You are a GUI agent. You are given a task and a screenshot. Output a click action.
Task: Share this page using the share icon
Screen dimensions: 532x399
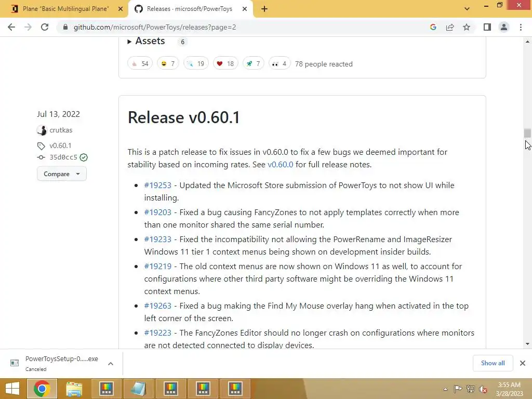pyautogui.click(x=450, y=27)
